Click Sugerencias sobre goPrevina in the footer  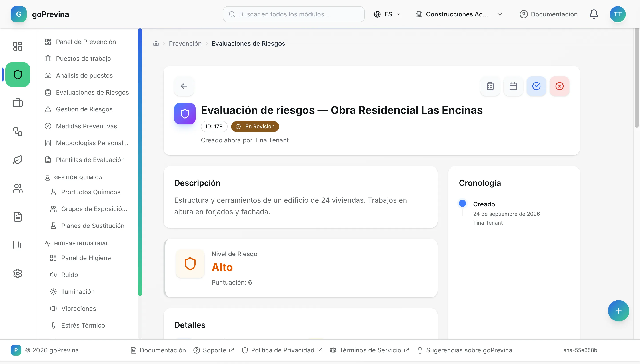[464, 350]
